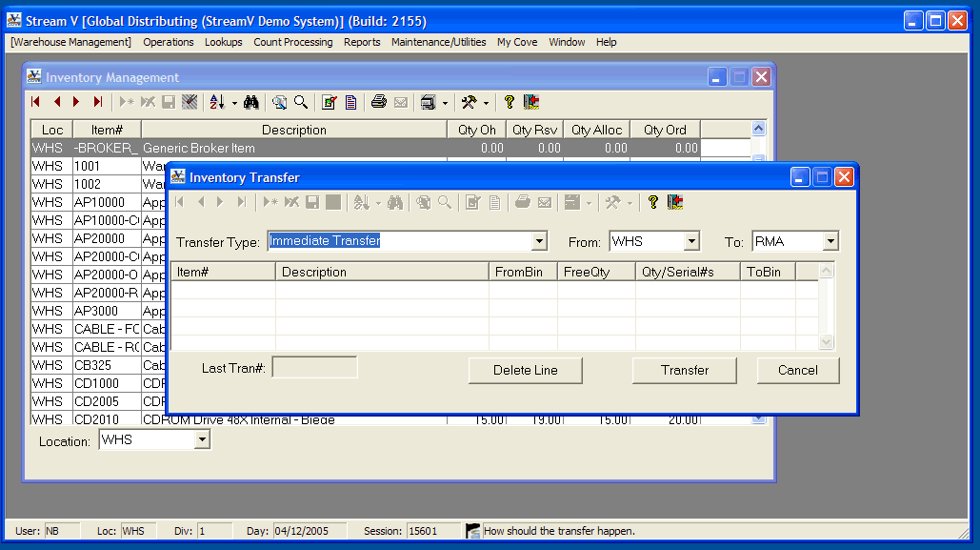
Task: Click exit door icon in Inventory Management toolbar
Action: pos(531,102)
